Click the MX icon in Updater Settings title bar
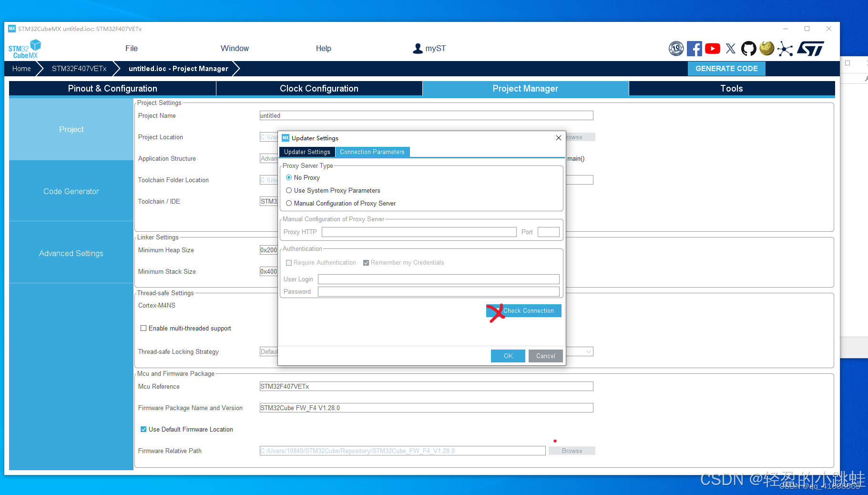 [x=286, y=138]
